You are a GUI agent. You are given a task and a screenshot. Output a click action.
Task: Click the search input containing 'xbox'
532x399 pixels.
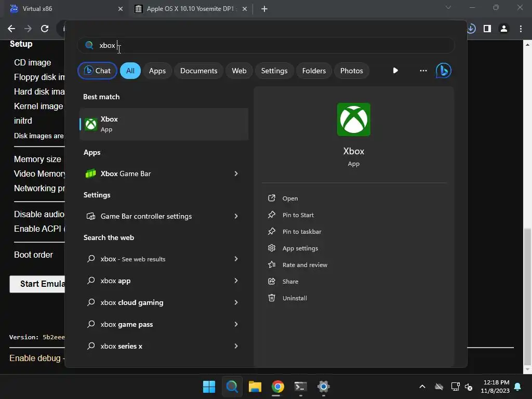tap(267, 45)
